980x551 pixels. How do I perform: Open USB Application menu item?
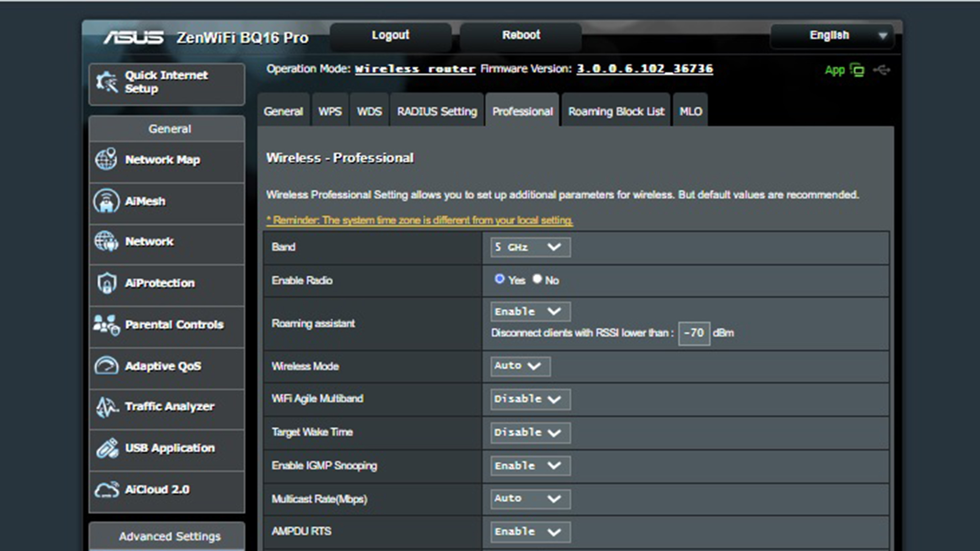point(167,450)
